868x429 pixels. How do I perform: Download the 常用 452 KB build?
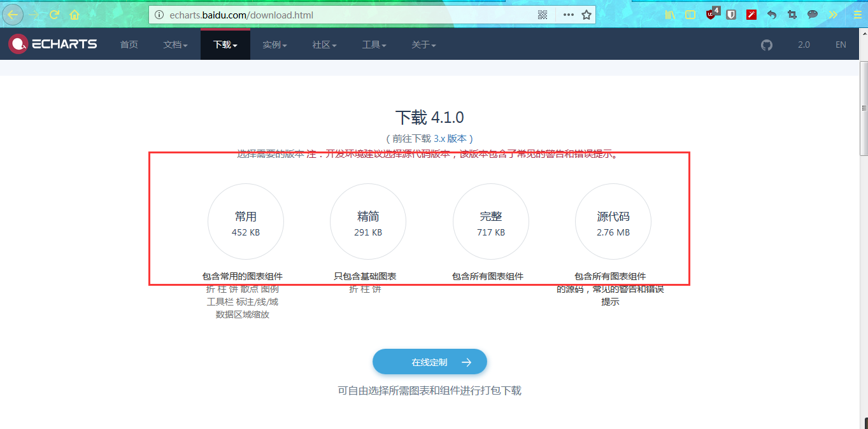246,222
